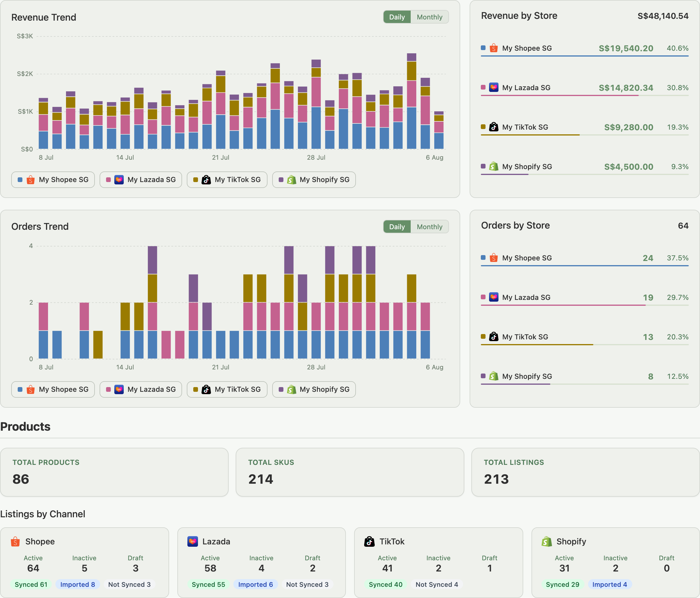This screenshot has width=700, height=598.
Task: Click Synced 55 badge on Lazada card
Action: pos(209,584)
